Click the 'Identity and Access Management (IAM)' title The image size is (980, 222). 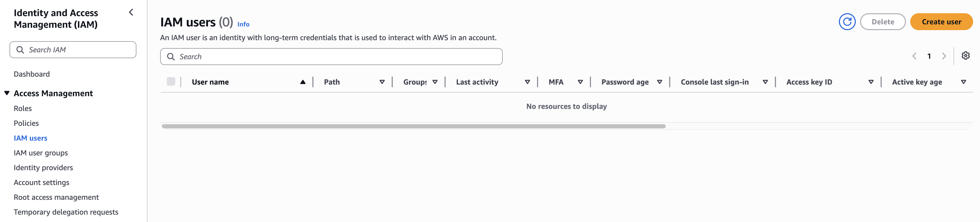click(x=56, y=18)
